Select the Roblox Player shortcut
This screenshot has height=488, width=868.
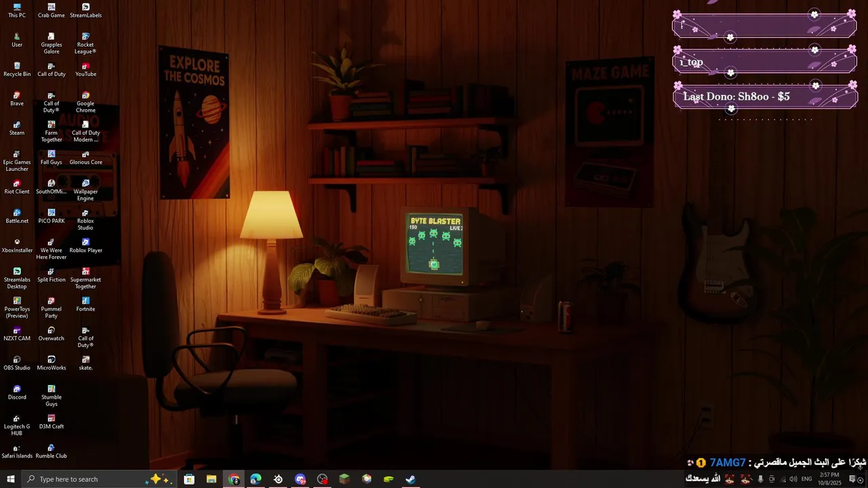click(x=85, y=245)
